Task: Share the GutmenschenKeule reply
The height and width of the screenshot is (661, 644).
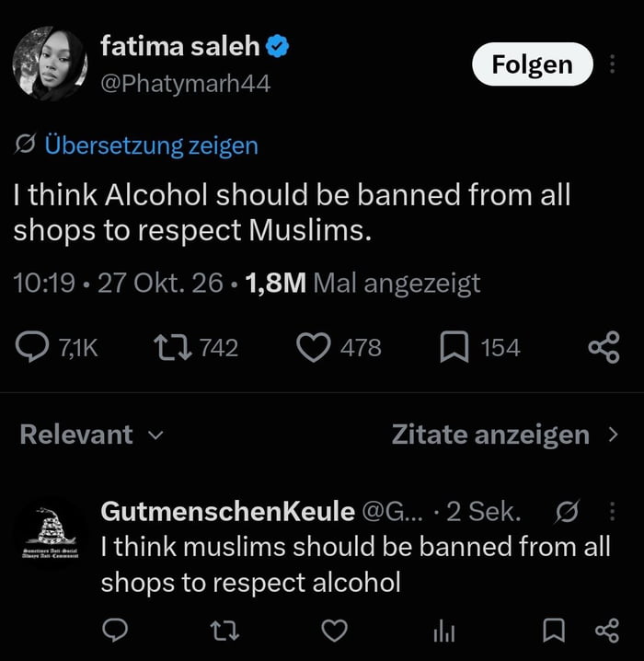Action: [607, 631]
